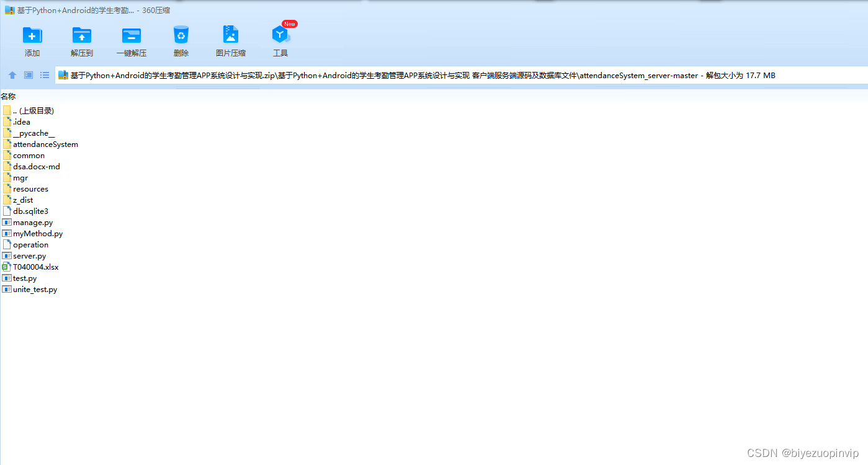Click the Extract To (解压到) icon
868x465 pixels.
tap(82, 35)
